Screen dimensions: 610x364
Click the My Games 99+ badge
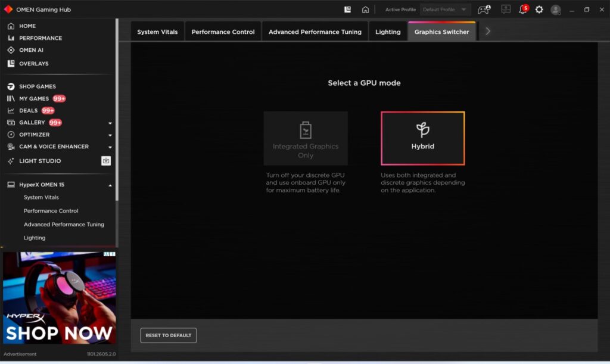point(59,98)
